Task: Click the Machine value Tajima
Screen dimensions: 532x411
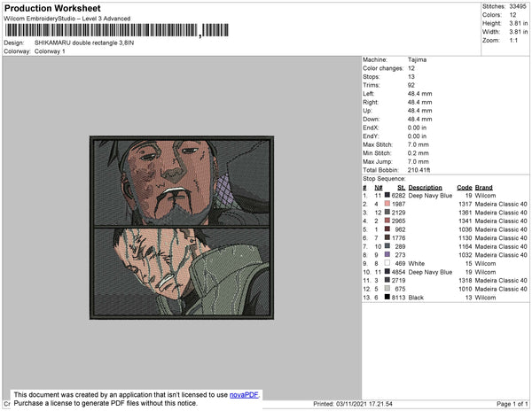Action: tap(417, 59)
